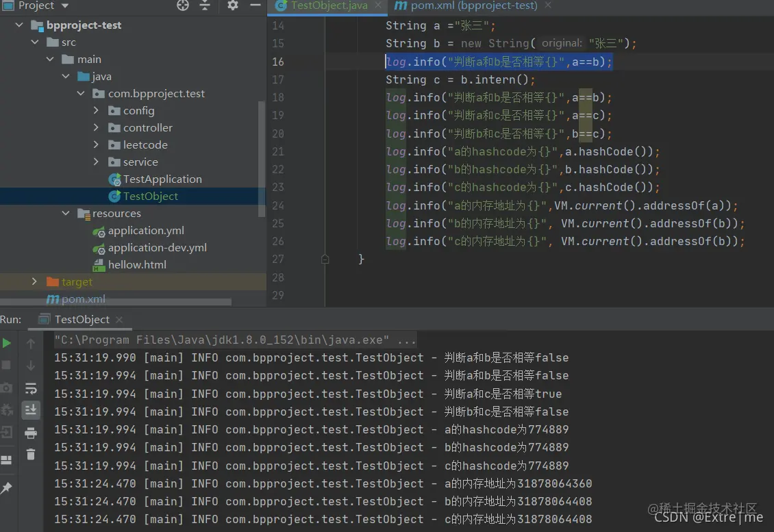Select the controller package
This screenshot has height=532, width=774.
click(x=147, y=128)
